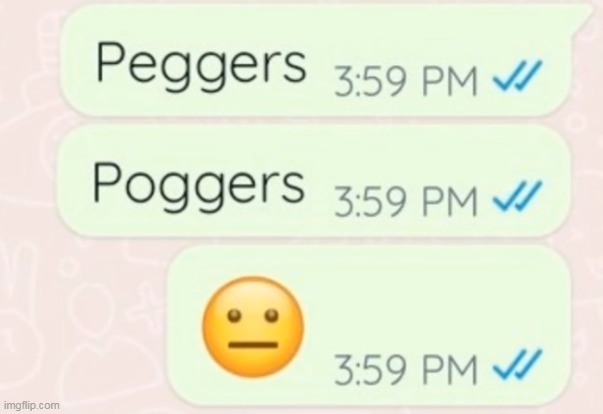This screenshot has height=414, width=603.
Task: Click the 3:59 PM timestamp of Peggers
Action: 406,81
